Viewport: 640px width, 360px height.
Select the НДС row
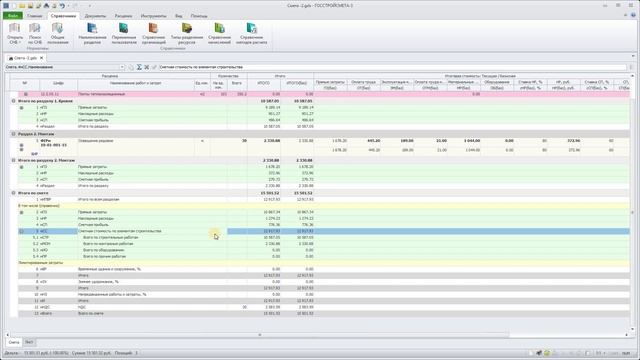[x=323, y=307]
